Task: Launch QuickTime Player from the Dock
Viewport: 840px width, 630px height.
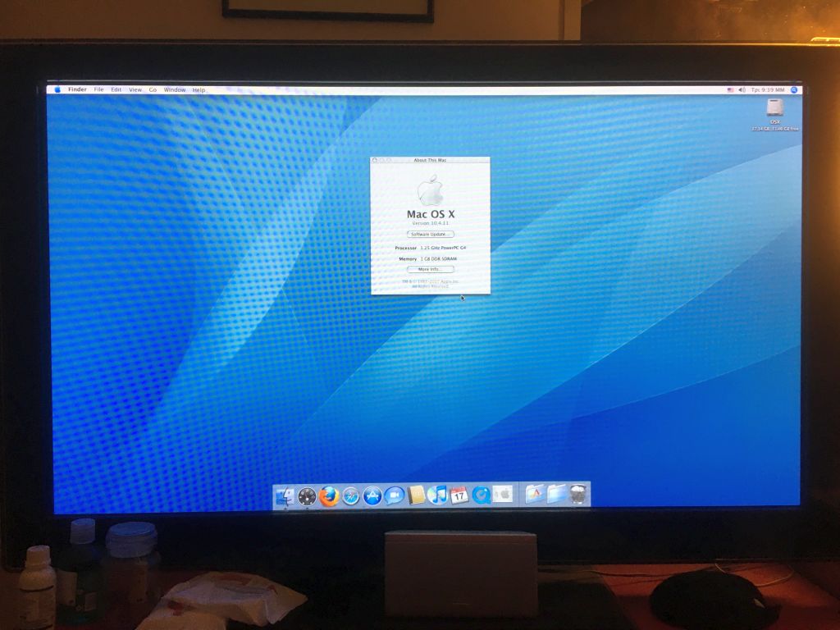Action: coord(481,495)
